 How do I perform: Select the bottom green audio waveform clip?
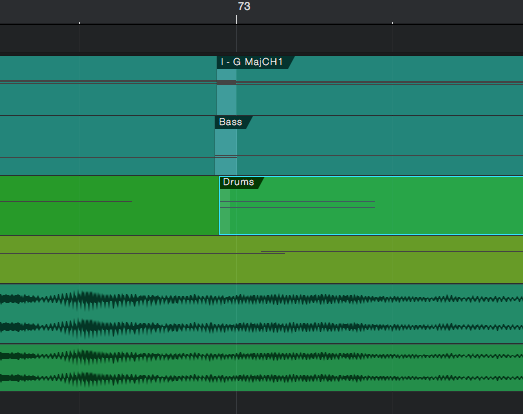[262, 368]
